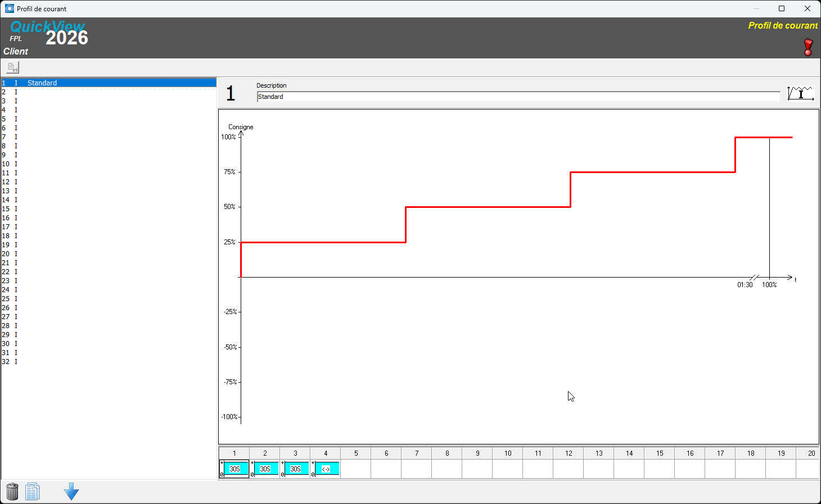This screenshot has width=821, height=504.
Task: Click the empty cell under segment 15
Action: pos(660,469)
